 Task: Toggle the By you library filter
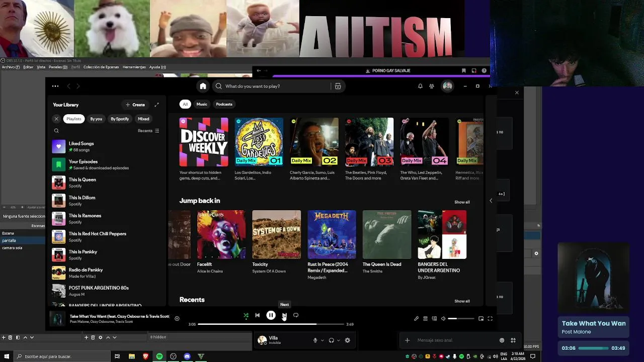[x=96, y=119]
